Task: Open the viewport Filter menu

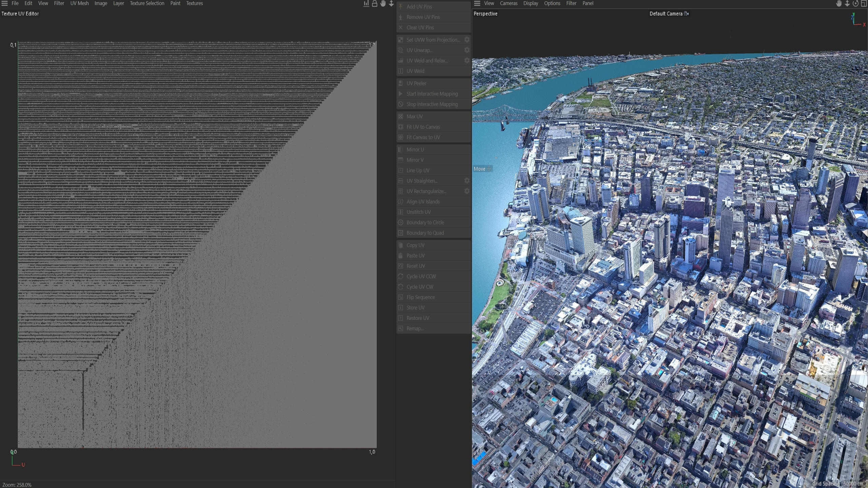Action: pos(571,3)
